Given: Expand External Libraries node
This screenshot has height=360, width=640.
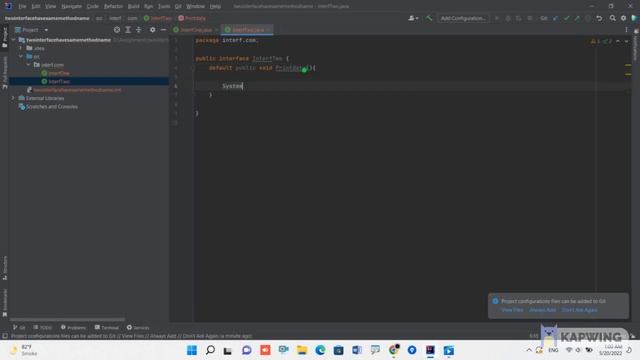Looking at the screenshot, I should point(13,98).
